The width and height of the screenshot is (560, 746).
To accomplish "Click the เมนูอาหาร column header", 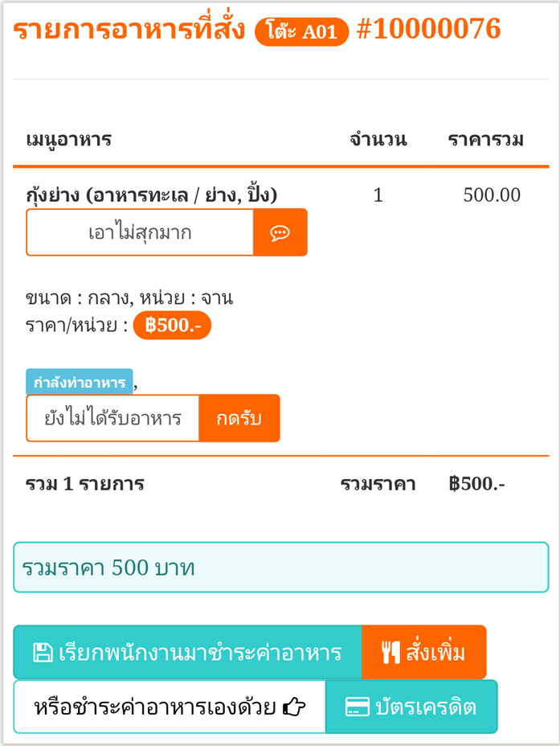I will (x=69, y=140).
